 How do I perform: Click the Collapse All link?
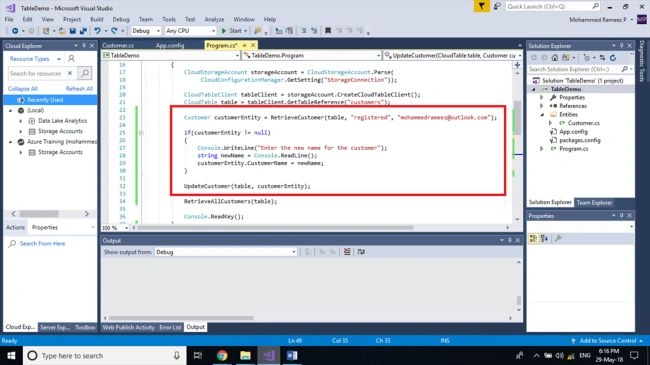pos(22,89)
